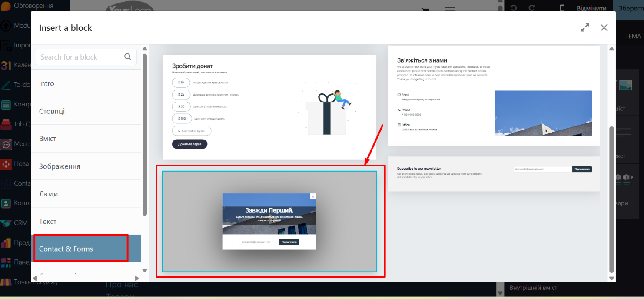Click the redo arrow icon

531,8
